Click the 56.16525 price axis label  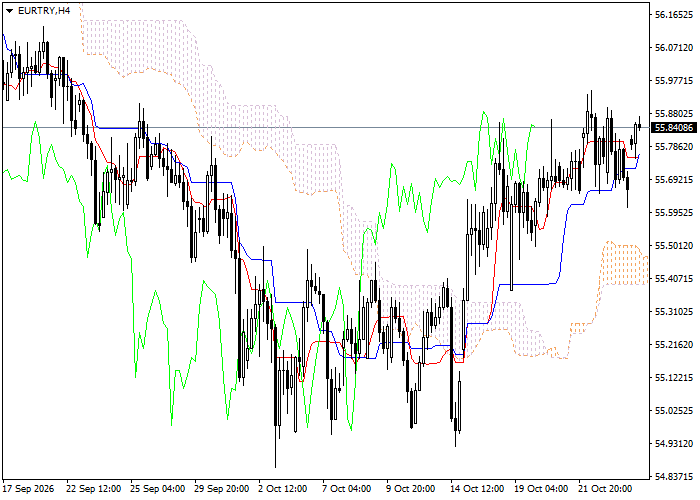(674, 15)
